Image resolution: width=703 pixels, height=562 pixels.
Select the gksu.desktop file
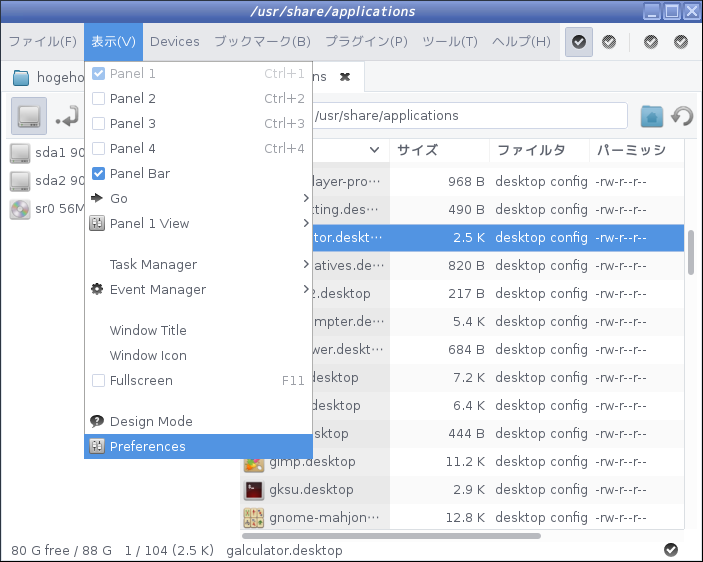click(x=311, y=489)
